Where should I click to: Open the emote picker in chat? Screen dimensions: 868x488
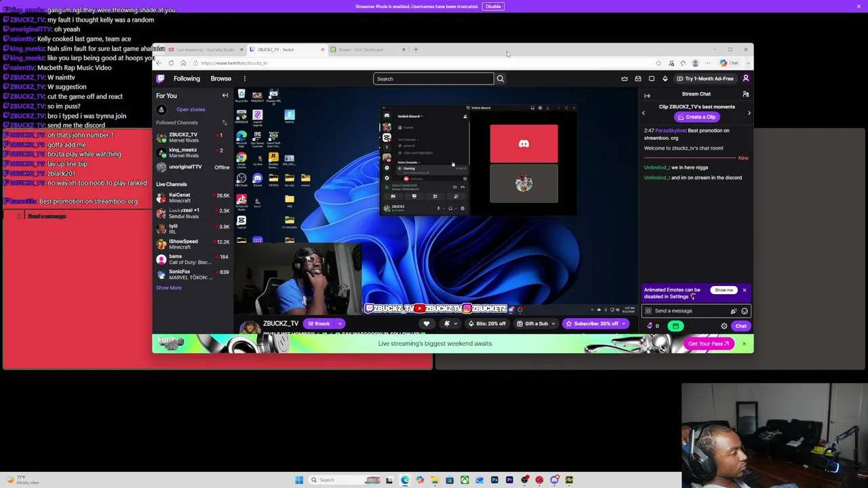pos(745,311)
